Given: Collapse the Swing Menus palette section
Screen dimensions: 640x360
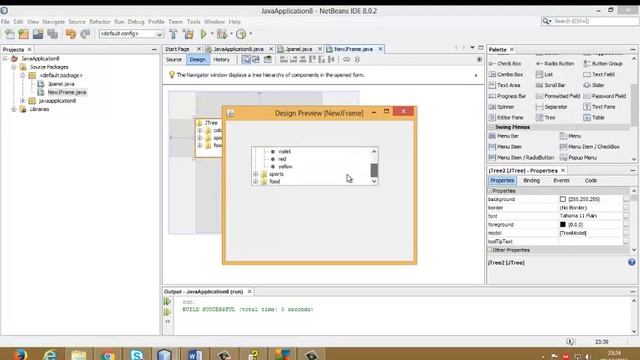Looking at the screenshot, I should (x=491, y=127).
